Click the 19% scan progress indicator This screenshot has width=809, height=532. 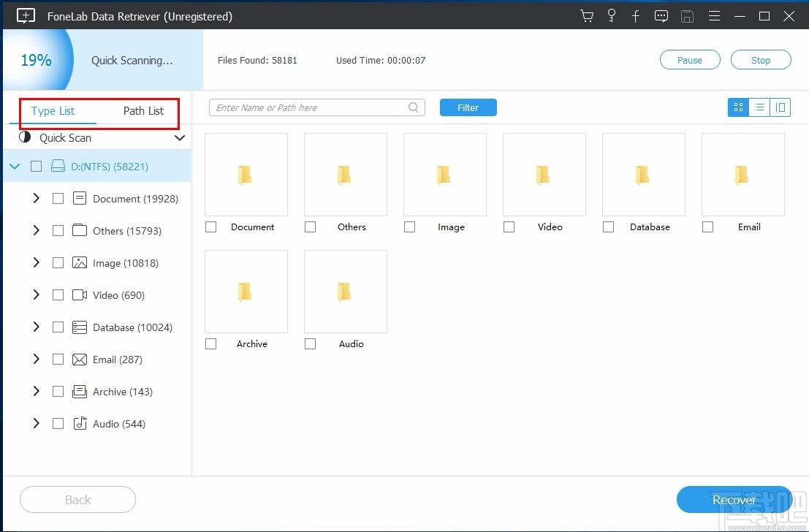pos(36,60)
